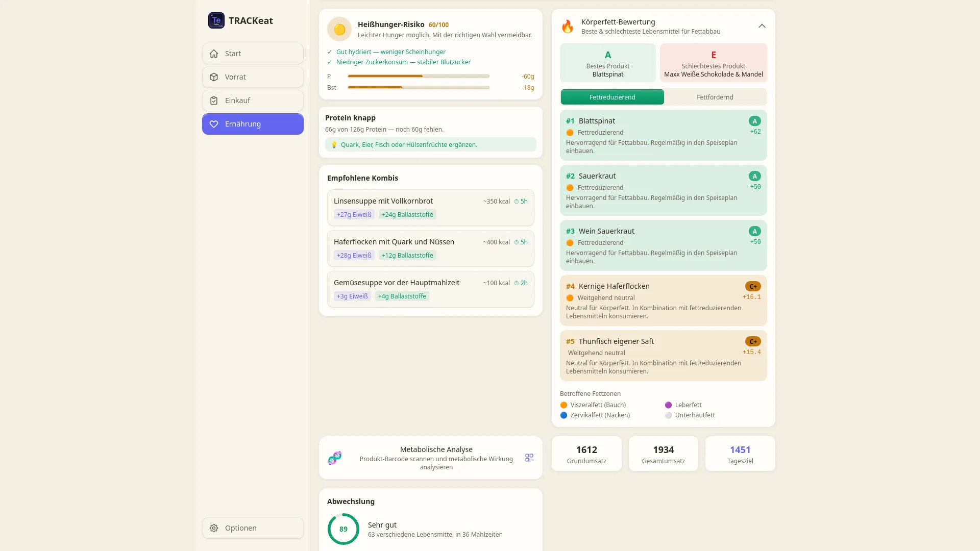This screenshot has height=551, width=980.
Task: Open the Start page in the sidebar
Action: (253, 54)
